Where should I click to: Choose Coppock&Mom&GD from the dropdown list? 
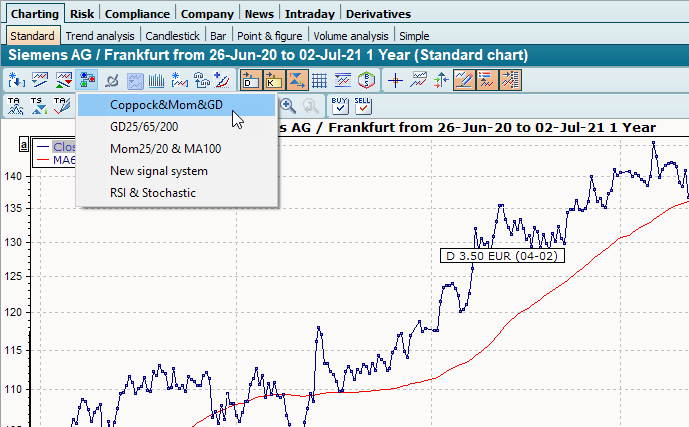[x=167, y=105]
